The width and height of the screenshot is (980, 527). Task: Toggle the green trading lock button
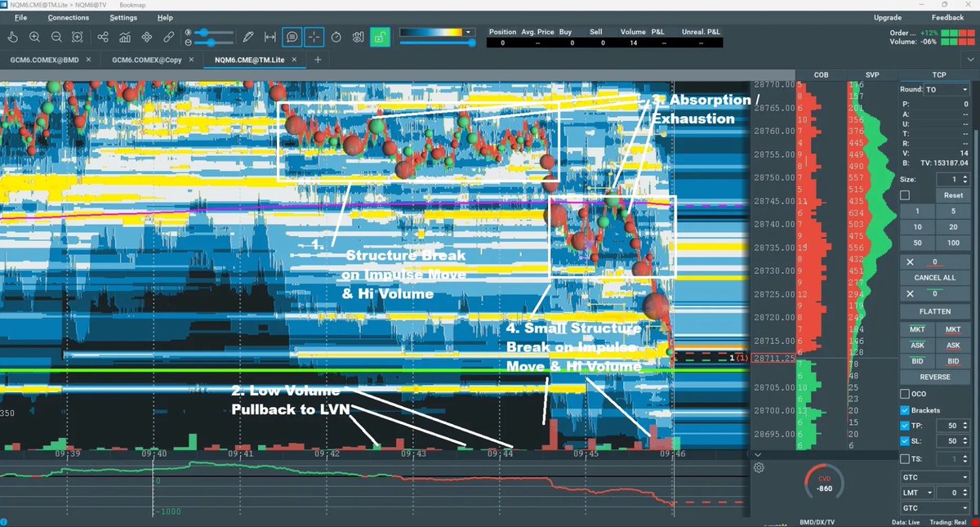(x=378, y=36)
